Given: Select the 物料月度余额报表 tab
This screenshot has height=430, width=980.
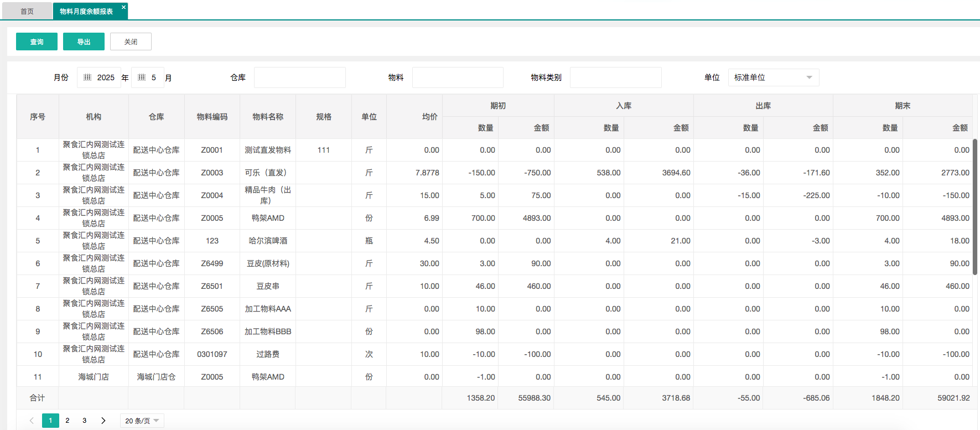Looking at the screenshot, I should tap(86, 11).
